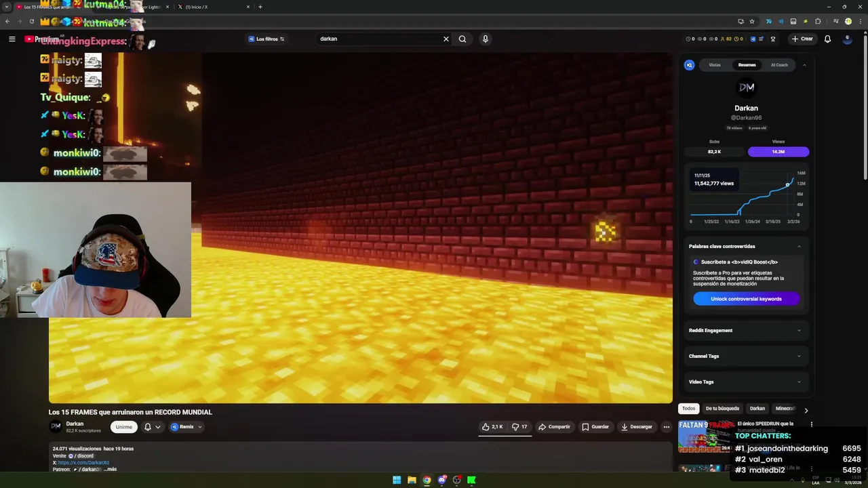The height and width of the screenshot is (488, 868).
Task: Expand the Reddit Engagement section
Action: pos(745,330)
